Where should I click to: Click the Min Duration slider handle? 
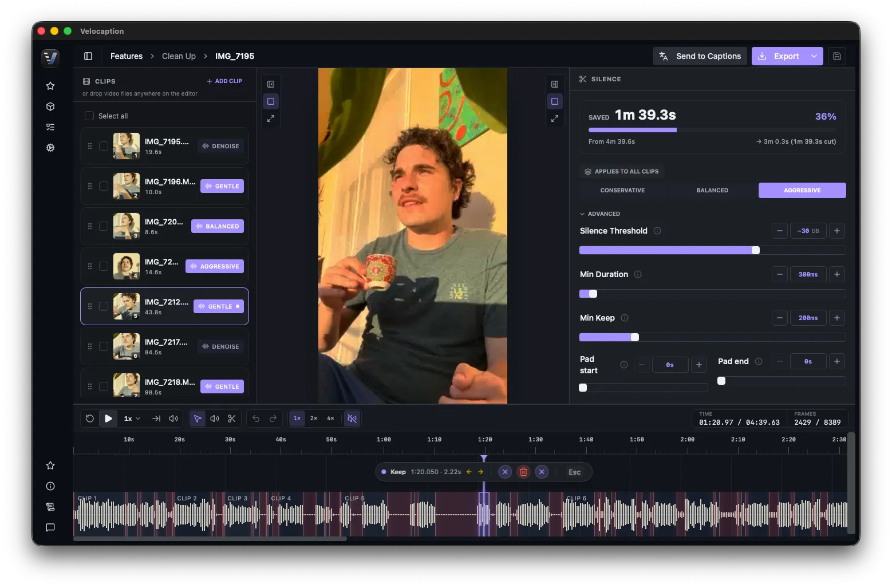[x=593, y=294]
